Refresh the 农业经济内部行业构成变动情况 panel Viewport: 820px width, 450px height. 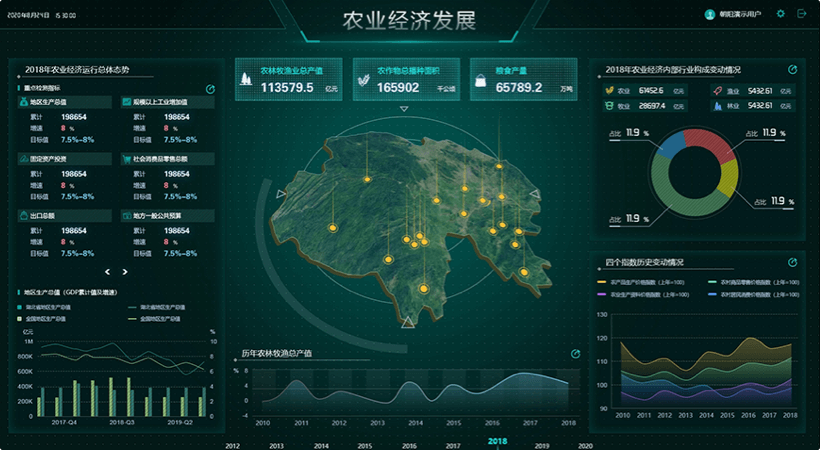click(792, 70)
